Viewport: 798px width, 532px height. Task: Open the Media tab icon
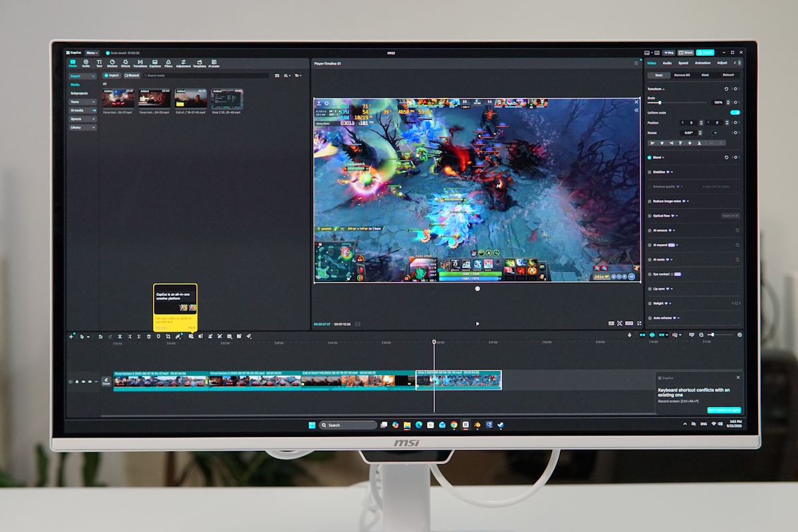[72, 62]
